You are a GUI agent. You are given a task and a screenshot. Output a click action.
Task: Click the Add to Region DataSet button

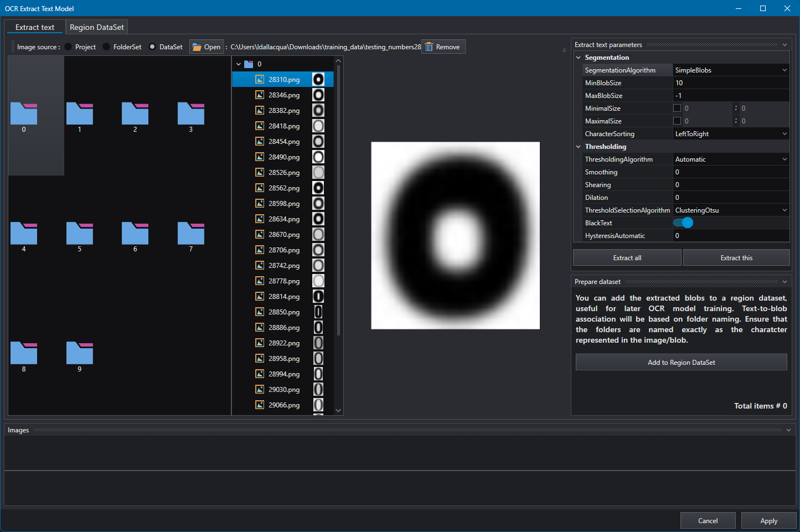click(x=682, y=363)
